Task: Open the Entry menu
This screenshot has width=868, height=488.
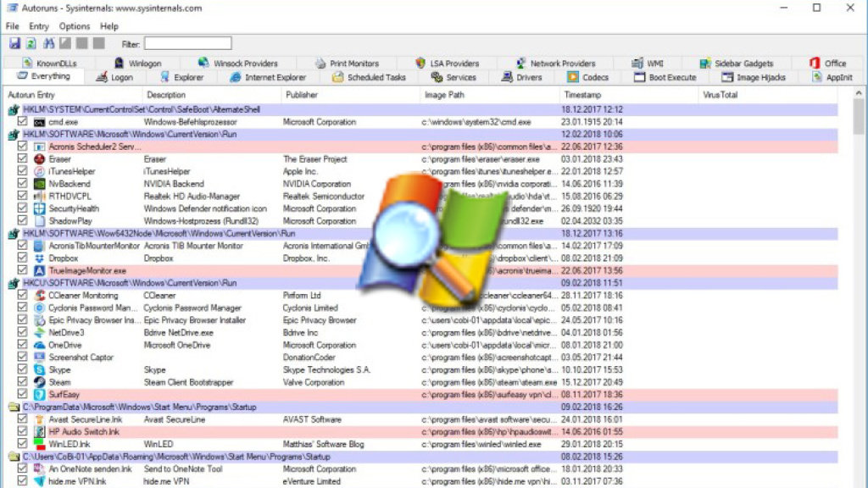Action: click(39, 26)
